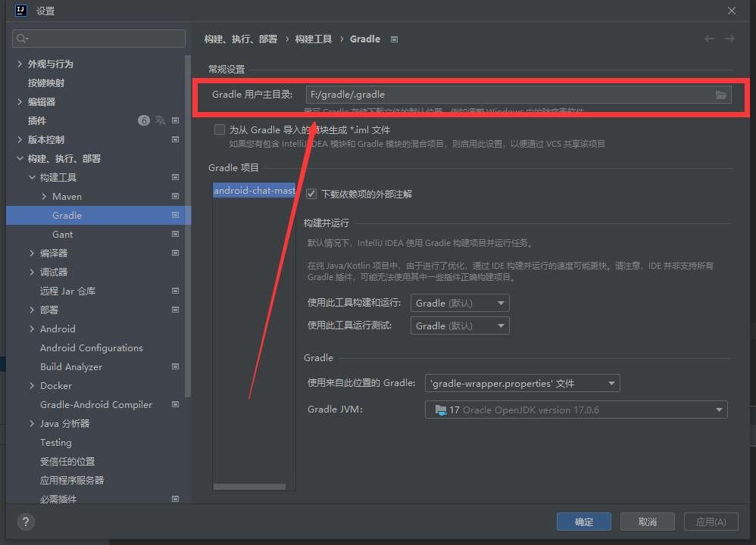Click horizontal scrollbar under project list
Image resolution: width=756 pixels, height=545 pixels.
tap(249, 487)
